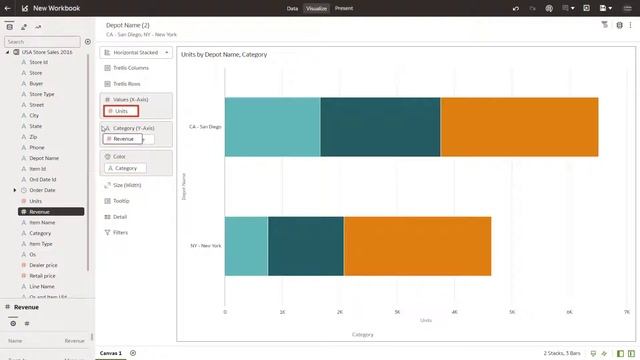
Task: Click the add data circle icon beside Search
Action: [x=88, y=42]
